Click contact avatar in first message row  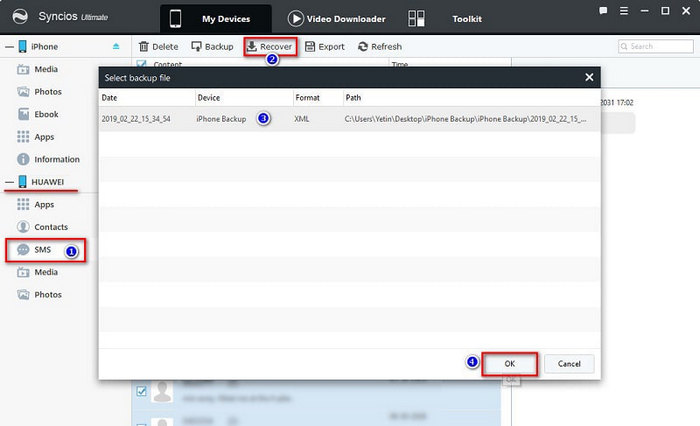tap(162, 391)
